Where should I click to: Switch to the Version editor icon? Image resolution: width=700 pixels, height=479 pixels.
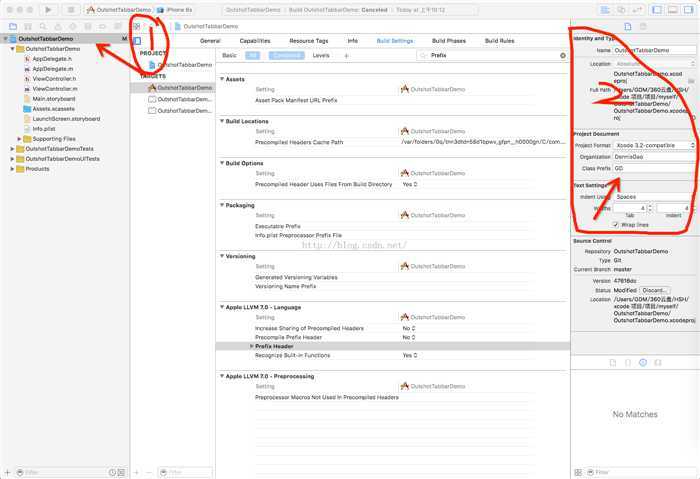pyautogui.click(x=637, y=9)
